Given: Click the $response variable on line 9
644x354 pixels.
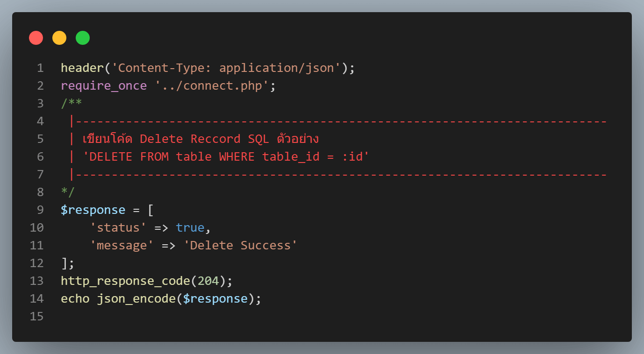Looking at the screenshot, I should (93, 210).
